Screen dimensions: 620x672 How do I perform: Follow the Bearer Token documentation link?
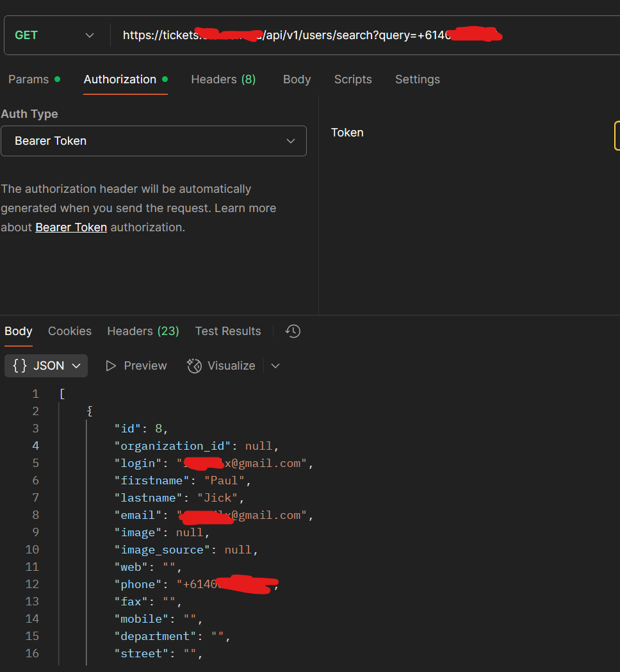click(71, 227)
